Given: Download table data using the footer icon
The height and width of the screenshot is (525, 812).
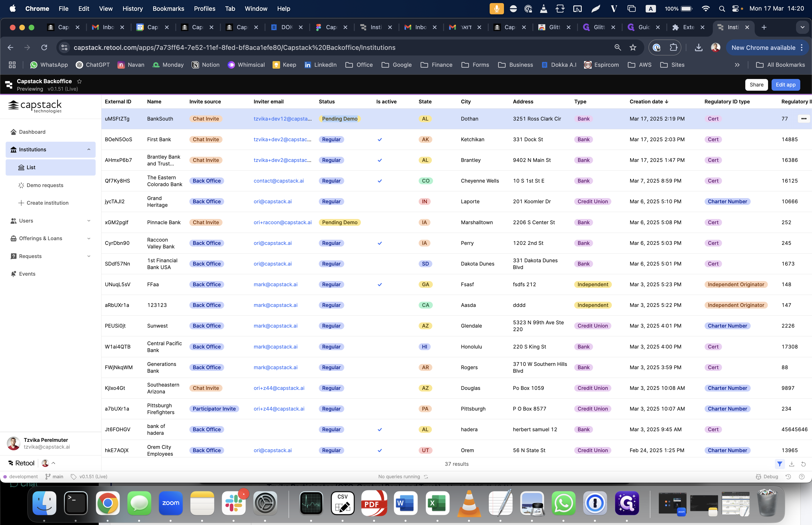Looking at the screenshot, I should [792, 464].
